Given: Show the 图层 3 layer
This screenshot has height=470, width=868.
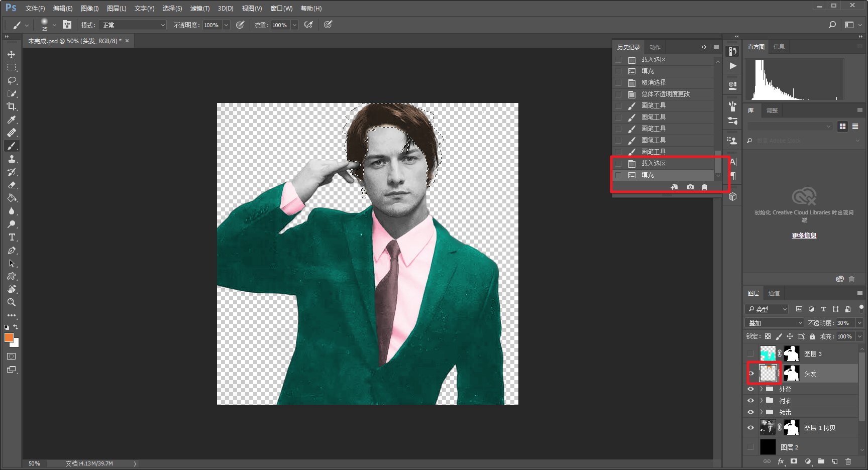Looking at the screenshot, I should point(751,354).
